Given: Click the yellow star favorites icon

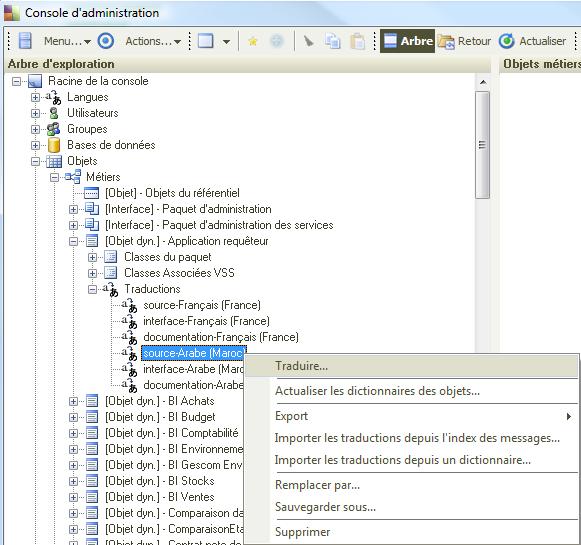Looking at the screenshot, I should pos(253,41).
